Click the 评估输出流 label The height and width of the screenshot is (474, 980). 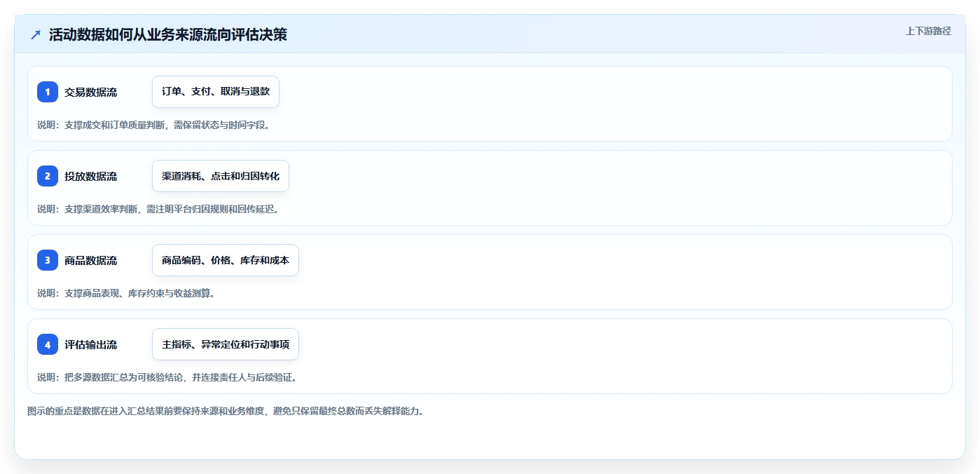click(x=90, y=344)
